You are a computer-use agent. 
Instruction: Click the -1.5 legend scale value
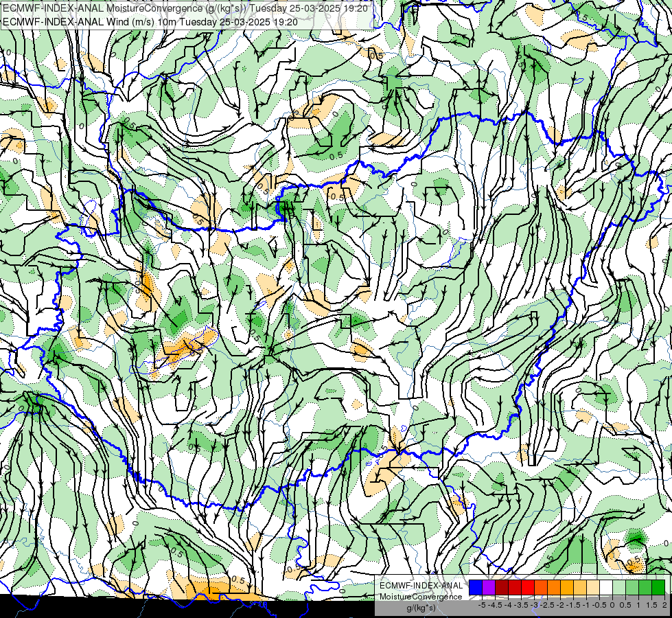[x=573, y=605]
